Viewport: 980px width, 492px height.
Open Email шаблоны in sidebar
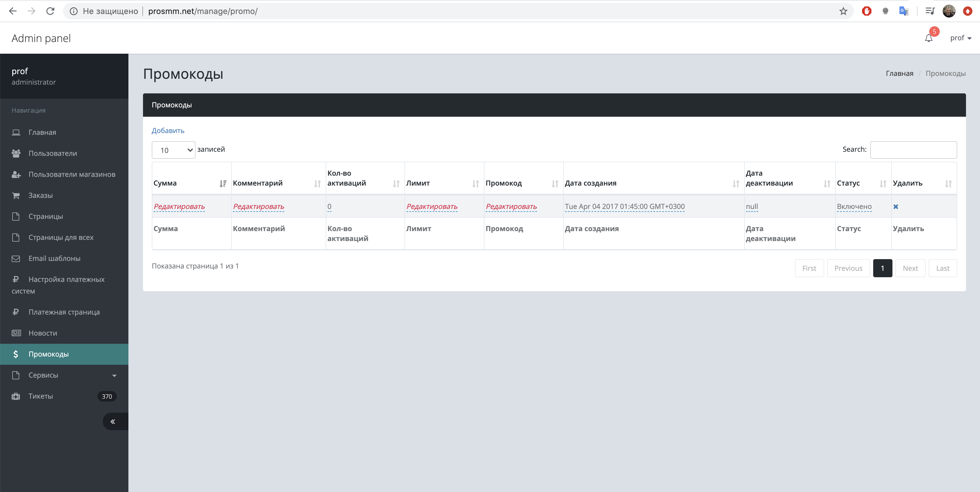coord(54,258)
